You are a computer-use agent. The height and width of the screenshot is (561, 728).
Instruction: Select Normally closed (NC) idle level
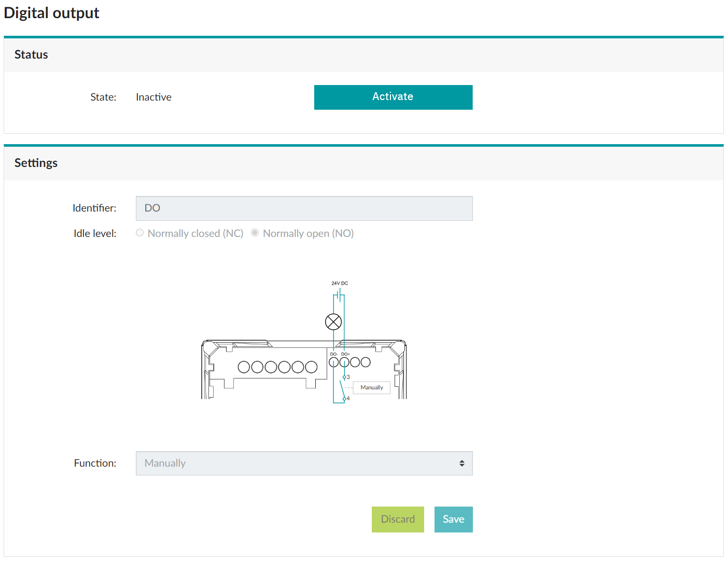[140, 233]
